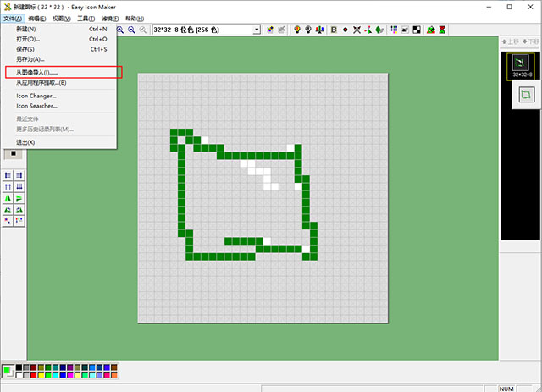Click the bold B toolbar icon
Image resolution: width=542 pixels, height=392 pixels.
coord(335,30)
